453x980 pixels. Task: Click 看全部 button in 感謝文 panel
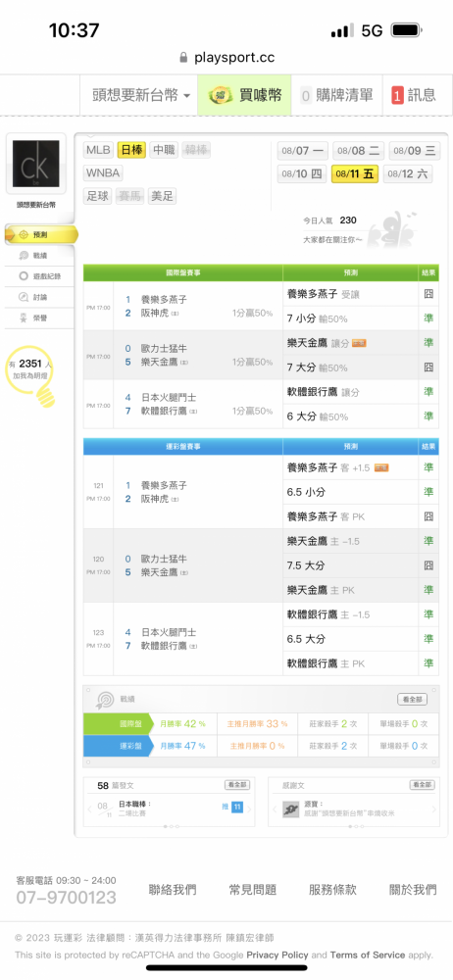(x=423, y=784)
